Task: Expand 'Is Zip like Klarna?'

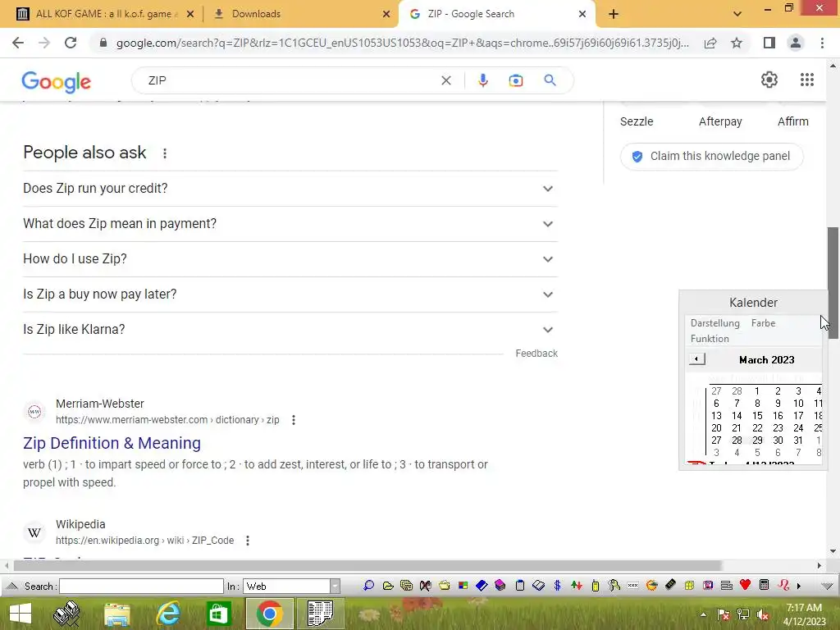Action: [290, 330]
